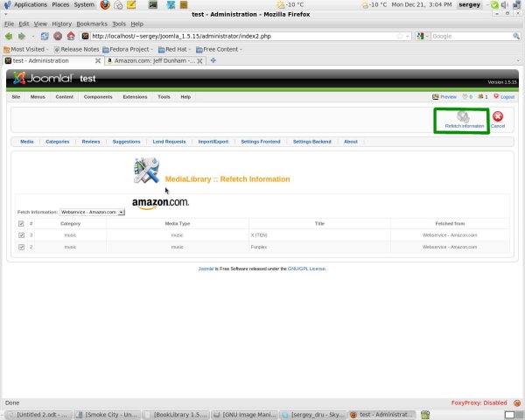Open the Firefox Bookmarks menu

coord(92,24)
